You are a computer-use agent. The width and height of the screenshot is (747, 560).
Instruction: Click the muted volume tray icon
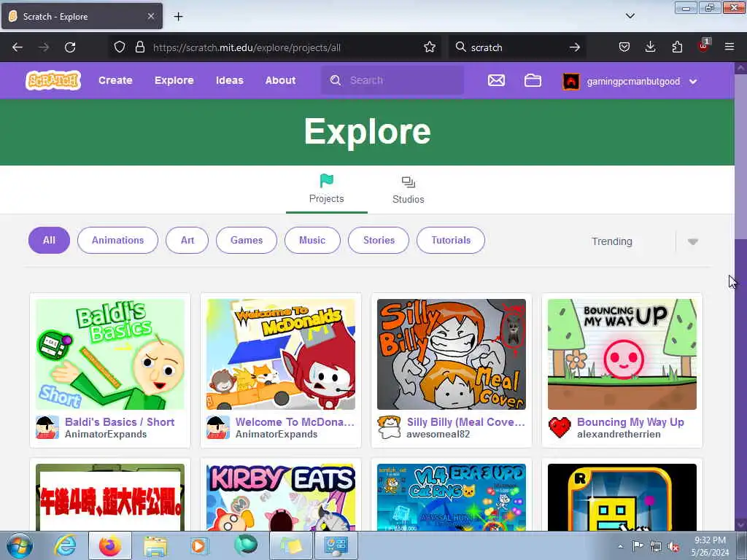click(673, 547)
